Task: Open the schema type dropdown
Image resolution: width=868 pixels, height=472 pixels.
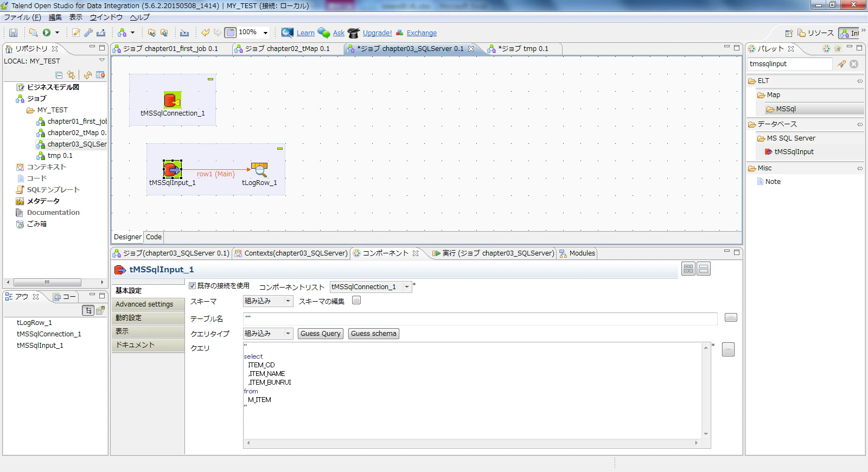Action: click(288, 301)
